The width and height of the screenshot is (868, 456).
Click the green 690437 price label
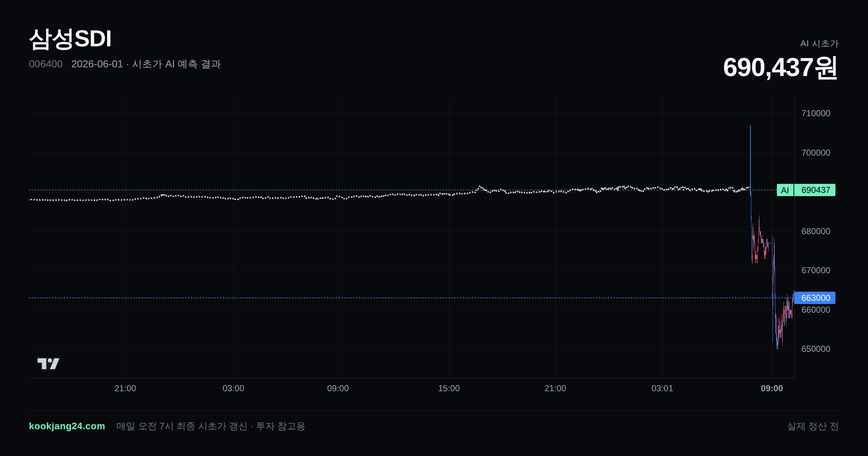tap(815, 190)
